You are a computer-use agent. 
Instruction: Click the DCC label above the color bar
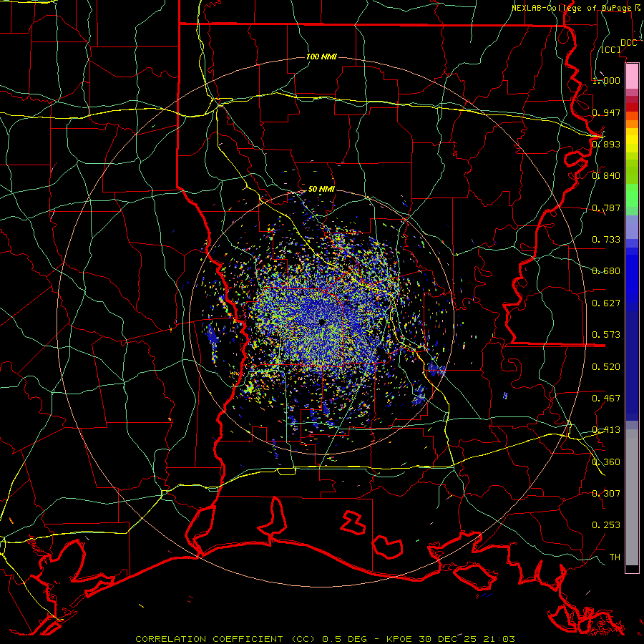pos(628,43)
